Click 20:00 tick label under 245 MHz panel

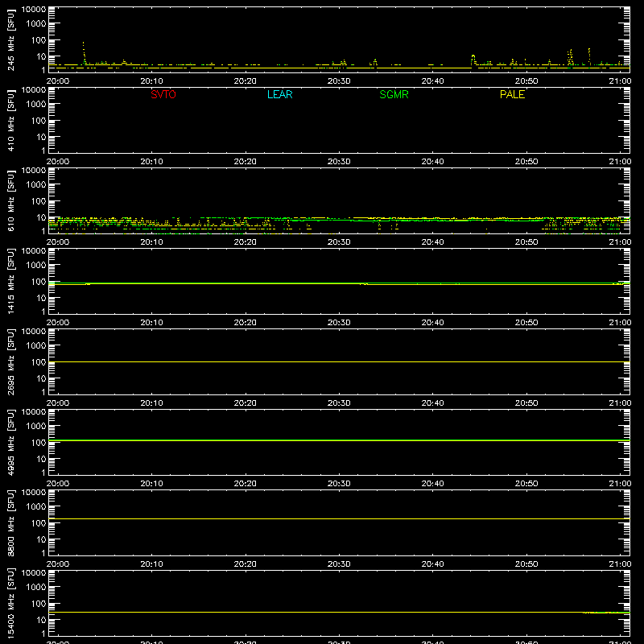click(x=57, y=81)
